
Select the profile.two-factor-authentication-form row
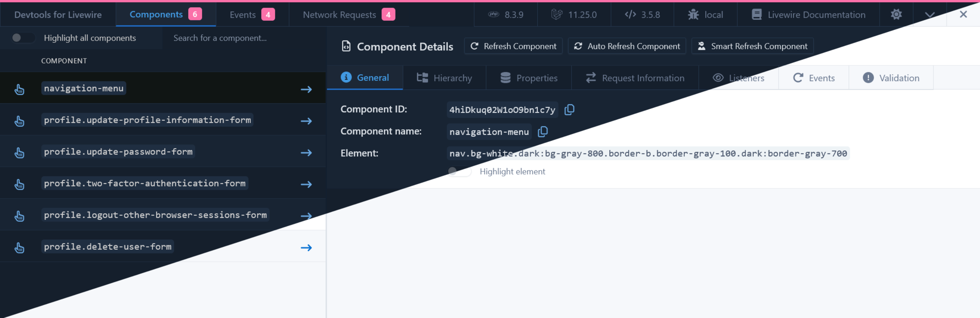(x=163, y=183)
